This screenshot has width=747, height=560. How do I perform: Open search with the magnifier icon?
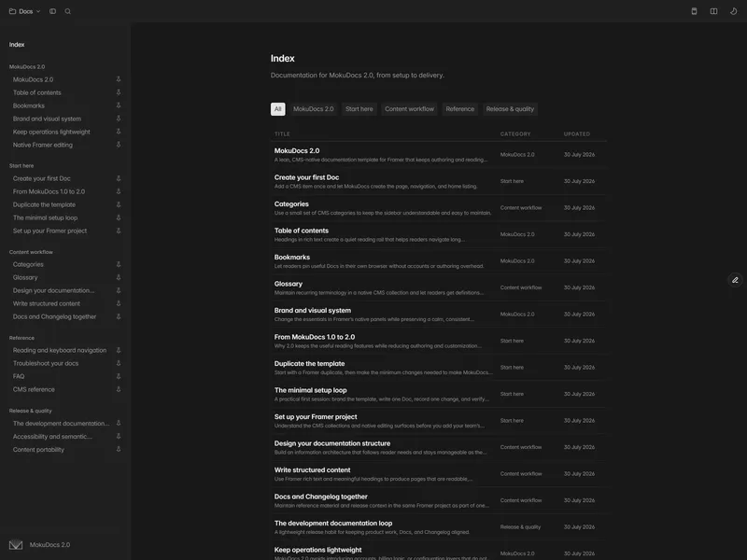67,11
